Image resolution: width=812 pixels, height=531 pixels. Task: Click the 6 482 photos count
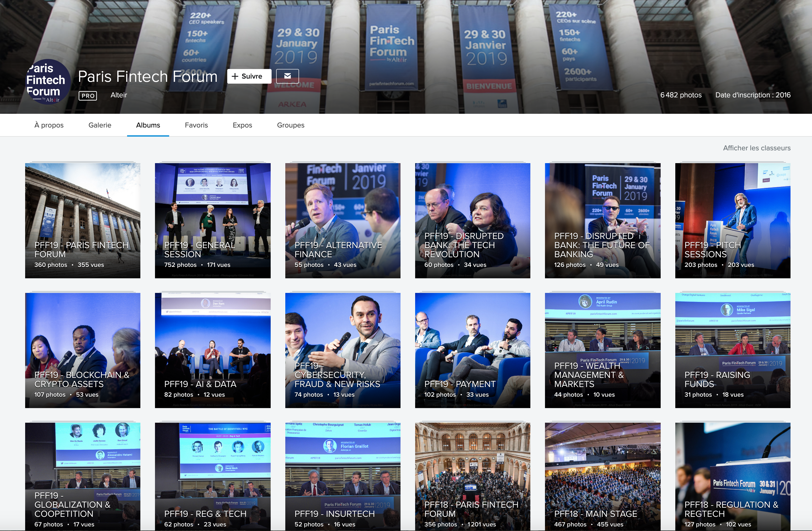[x=681, y=95]
